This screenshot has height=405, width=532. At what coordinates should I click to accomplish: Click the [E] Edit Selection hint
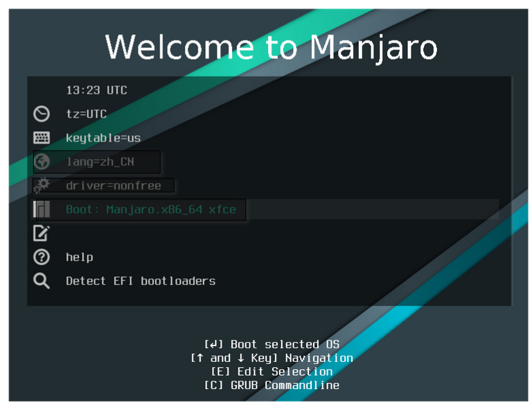(272, 371)
